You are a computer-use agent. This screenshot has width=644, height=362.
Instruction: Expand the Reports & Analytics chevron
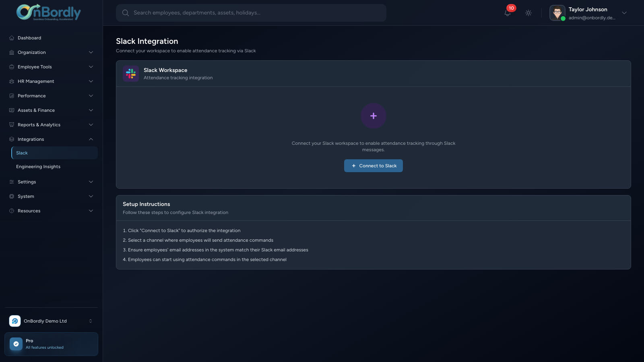coord(91,125)
